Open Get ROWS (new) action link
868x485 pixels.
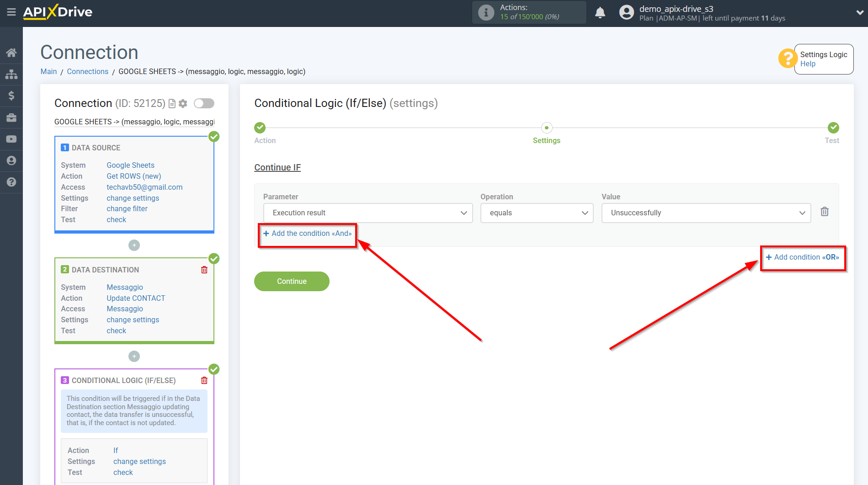tap(134, 176)
